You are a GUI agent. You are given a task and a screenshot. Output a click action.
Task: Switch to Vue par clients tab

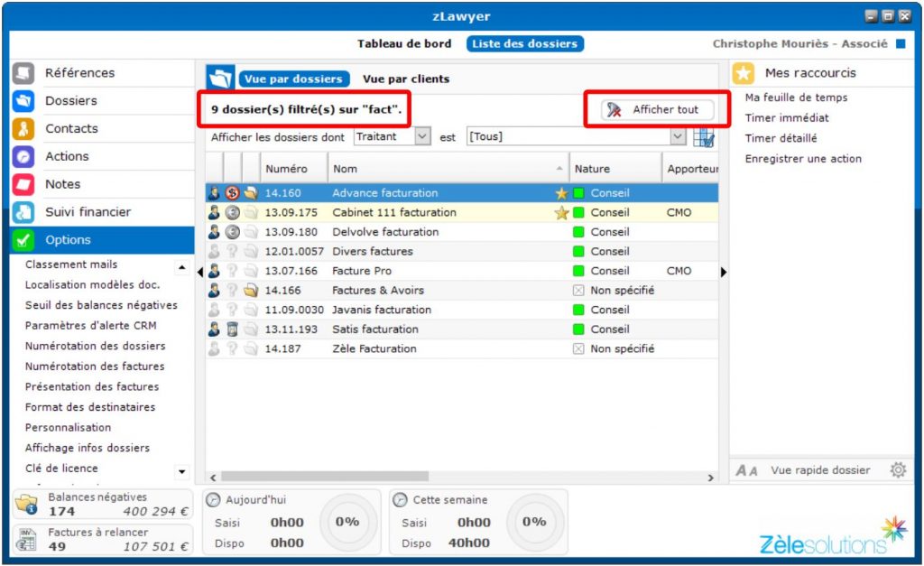pos(405,79)
